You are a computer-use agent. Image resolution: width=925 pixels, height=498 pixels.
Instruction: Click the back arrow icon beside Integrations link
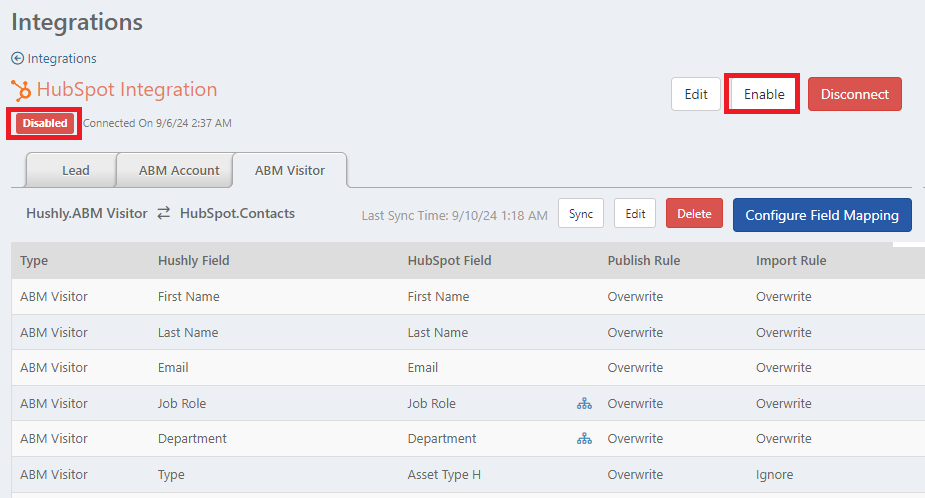[x=18, y=58]
